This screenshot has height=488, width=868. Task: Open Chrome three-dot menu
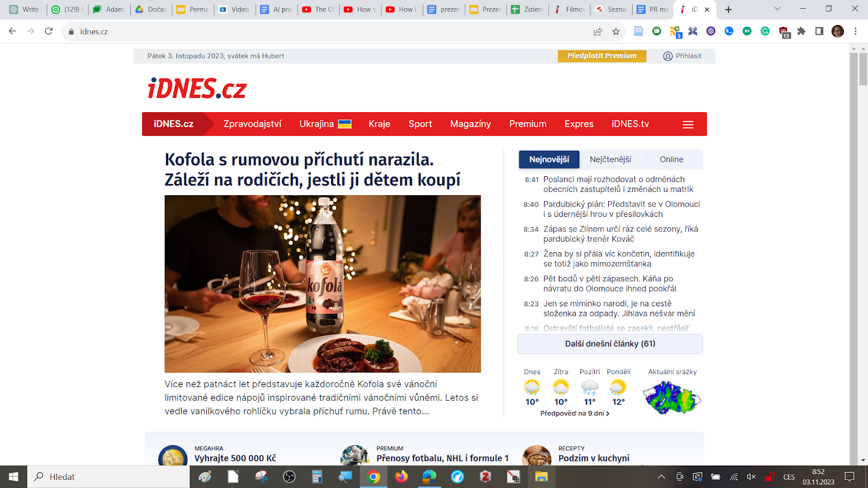[x=856, y=31]
